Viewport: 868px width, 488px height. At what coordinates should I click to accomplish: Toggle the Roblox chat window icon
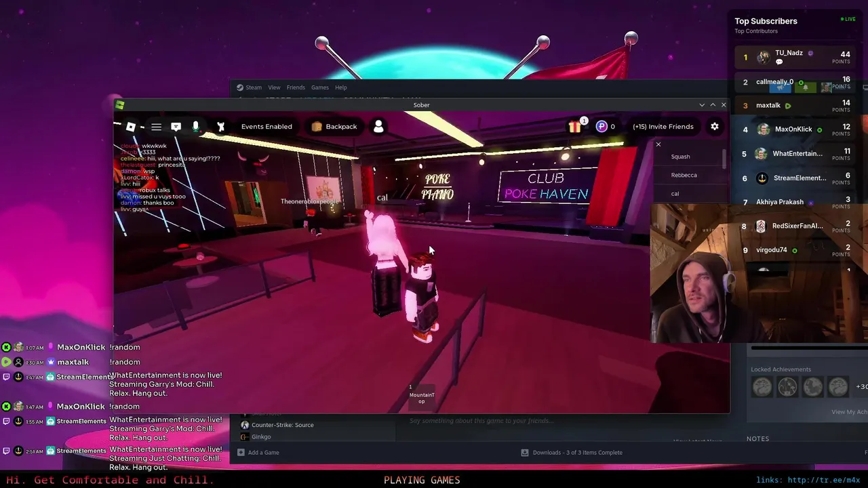pos(176,127)
